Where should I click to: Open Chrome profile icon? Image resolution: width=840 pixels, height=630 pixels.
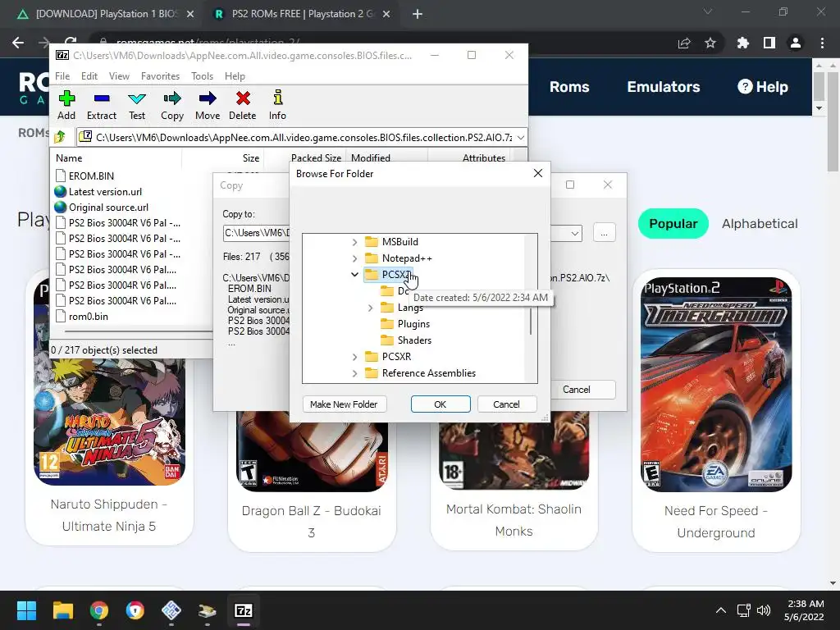pos(796,43)
